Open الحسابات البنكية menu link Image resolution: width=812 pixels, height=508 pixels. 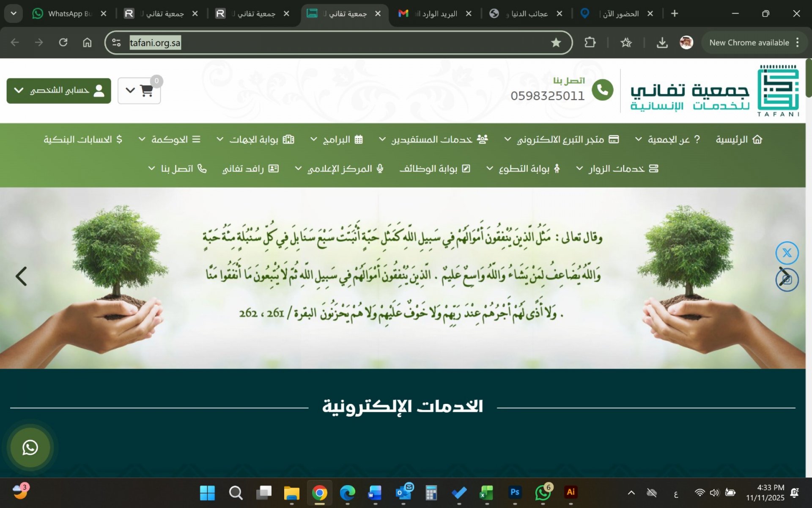point(83,139)
